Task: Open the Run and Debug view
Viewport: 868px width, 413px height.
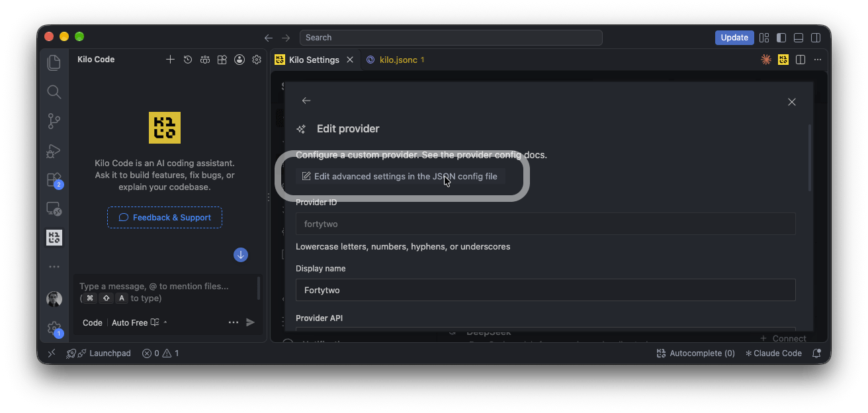Action: [x=54, y=151]
